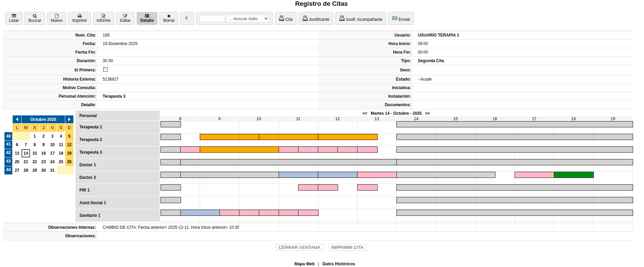The height and width of the screenshot is (267, 644).
Task: Advance the calendar to next month
Action: [x=69, y=120]
